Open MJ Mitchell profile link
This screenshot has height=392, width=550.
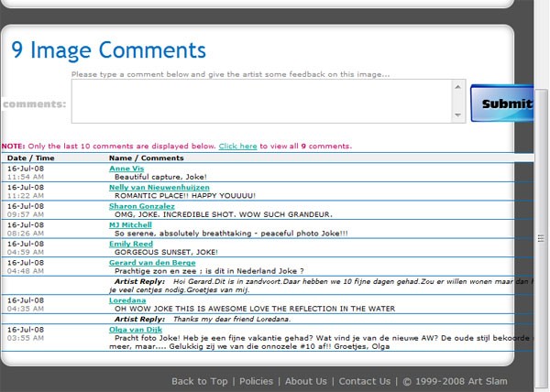(130, 225)
